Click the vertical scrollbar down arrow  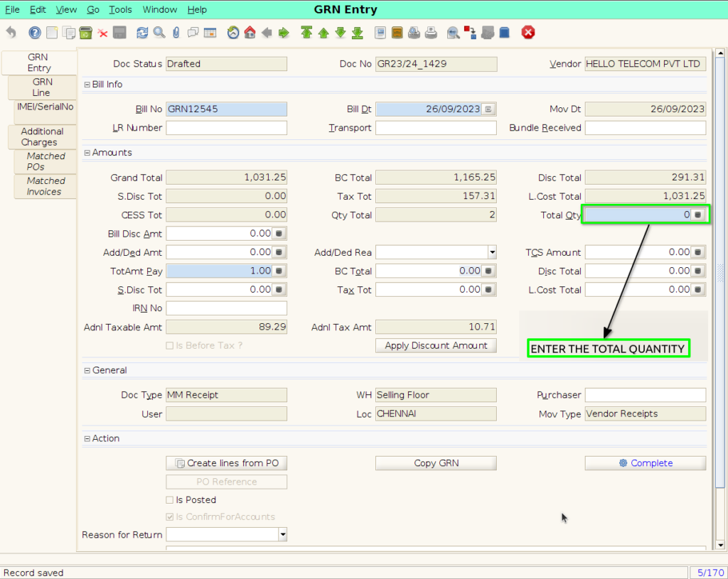[x=720, y=546]
